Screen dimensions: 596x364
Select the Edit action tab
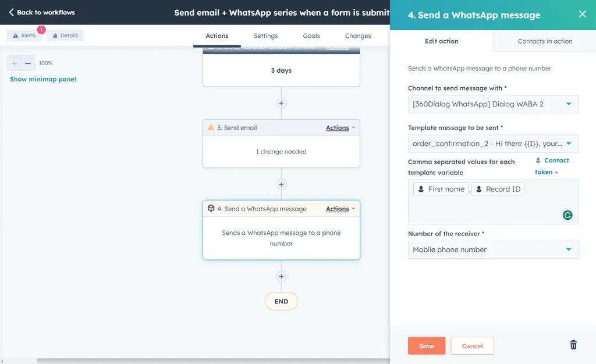[x=442, y=41]
